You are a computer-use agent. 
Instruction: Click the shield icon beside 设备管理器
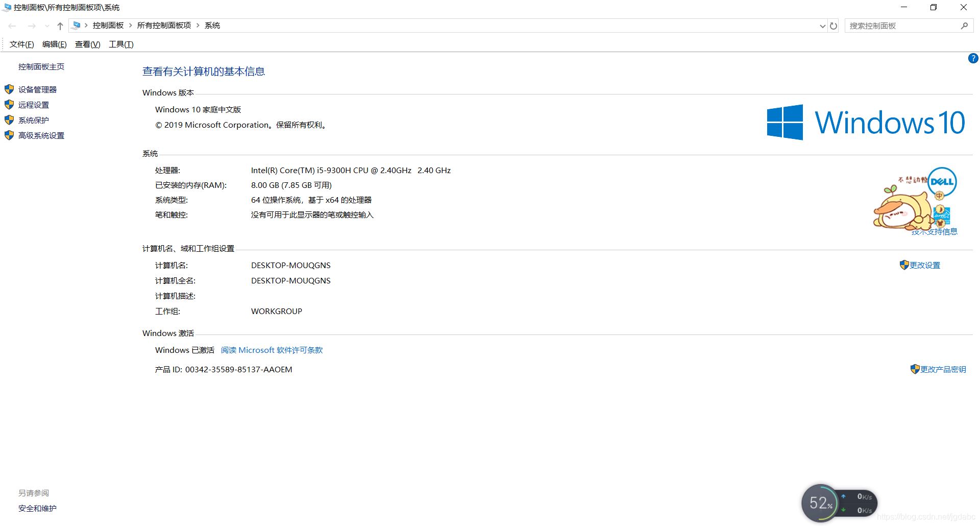(x=9, y=89)
